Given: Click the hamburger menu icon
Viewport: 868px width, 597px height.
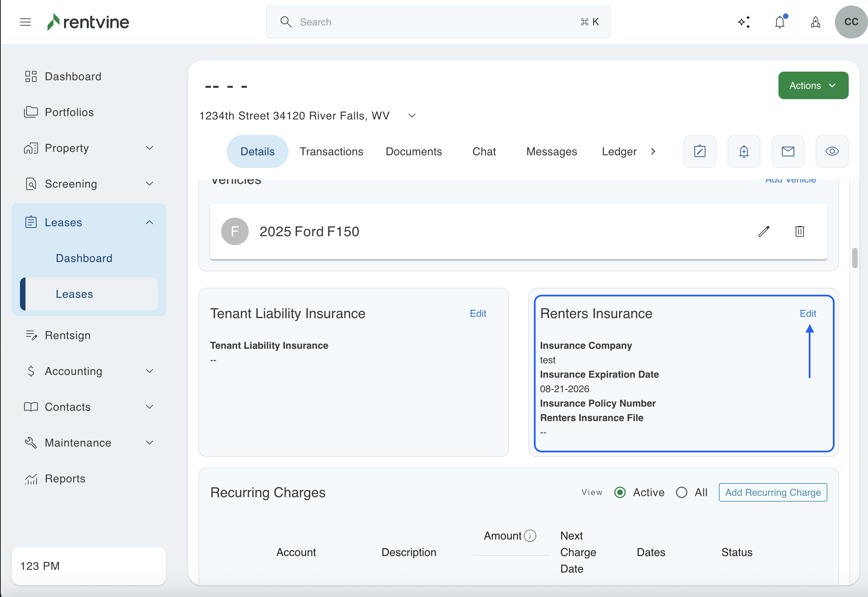Looking at the screenshot, I should coord(25,22).
